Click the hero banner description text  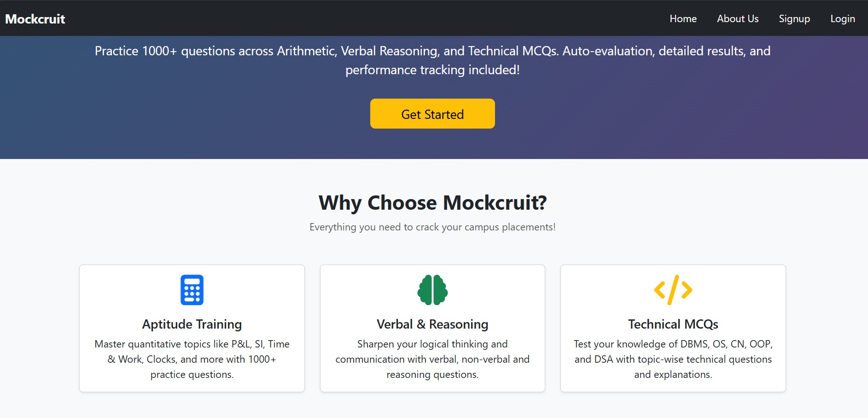pos(432,60)
